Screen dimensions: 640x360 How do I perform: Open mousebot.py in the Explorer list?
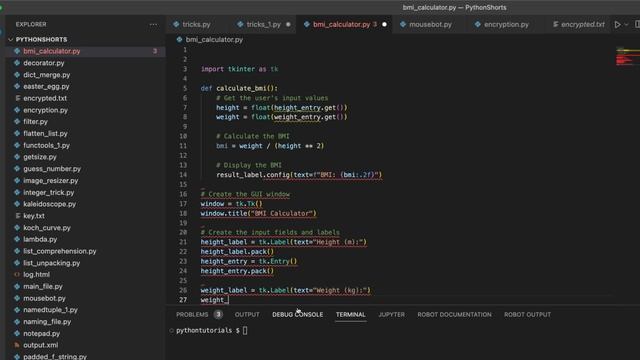[x=44, y=298]
